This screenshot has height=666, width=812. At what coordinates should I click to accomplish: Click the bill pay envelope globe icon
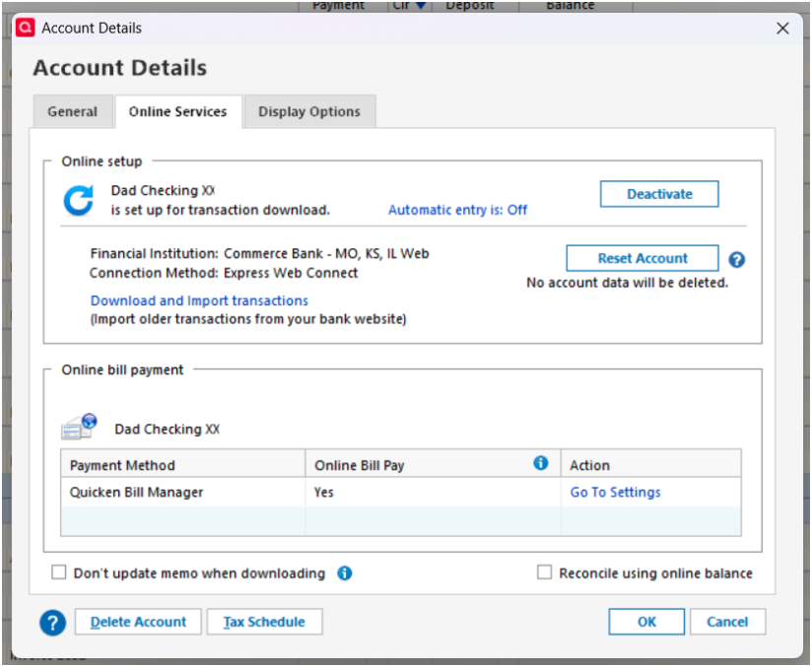79,427
